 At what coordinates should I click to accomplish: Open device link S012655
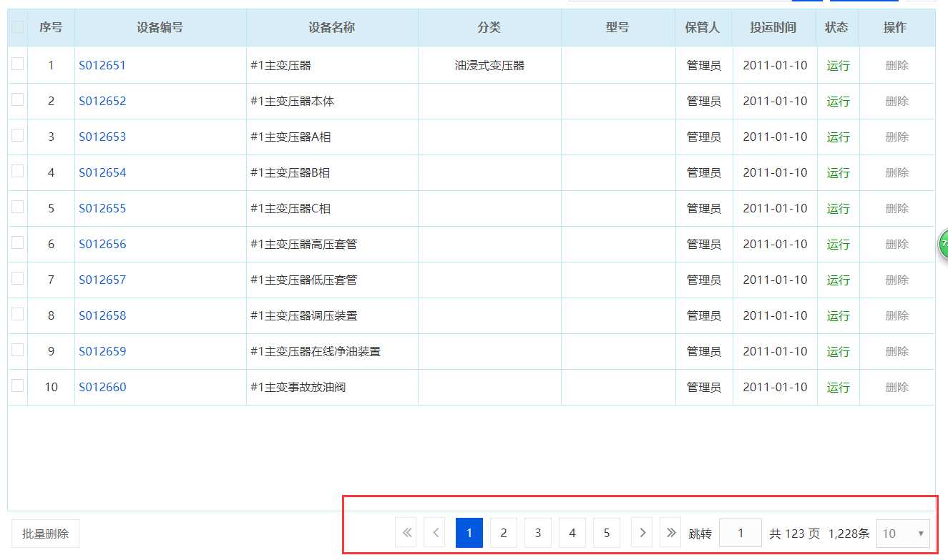102,208
